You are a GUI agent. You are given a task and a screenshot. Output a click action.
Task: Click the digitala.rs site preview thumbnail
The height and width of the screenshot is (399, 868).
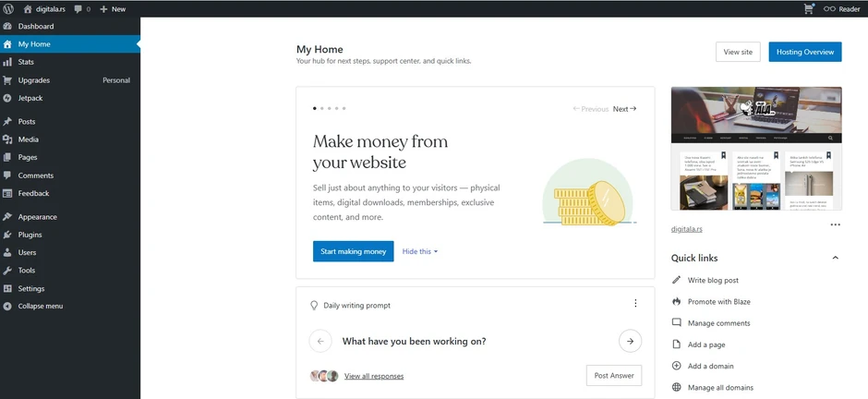click(756, 149)
